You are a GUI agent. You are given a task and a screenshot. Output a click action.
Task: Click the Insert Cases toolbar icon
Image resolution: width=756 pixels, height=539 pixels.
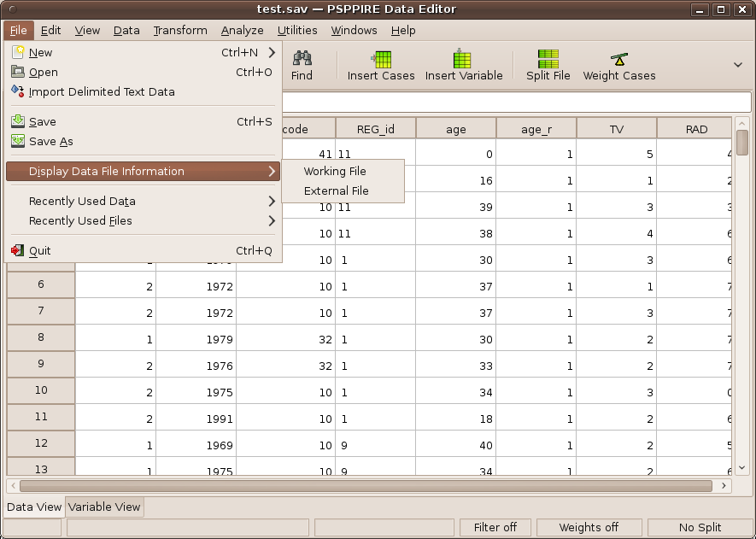coord(381,59)
